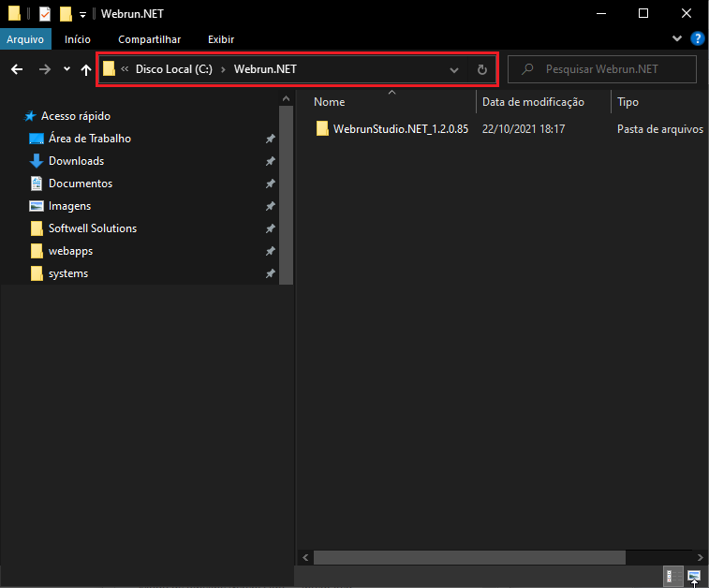Click the pin beside Softwell Solutions
Image resolution: width=709 pixels, height=588 pixels.
point(271,228)
